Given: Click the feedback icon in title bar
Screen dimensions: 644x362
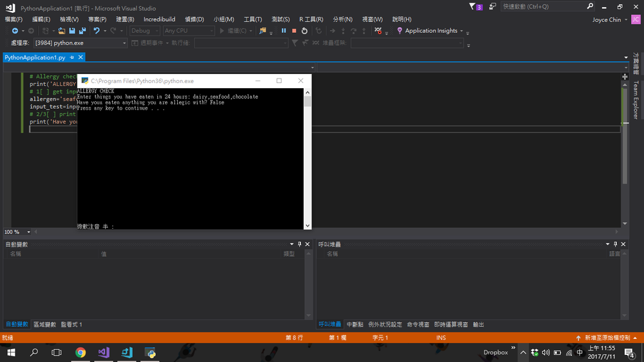Looking at the screenshot, I should 493,6.
